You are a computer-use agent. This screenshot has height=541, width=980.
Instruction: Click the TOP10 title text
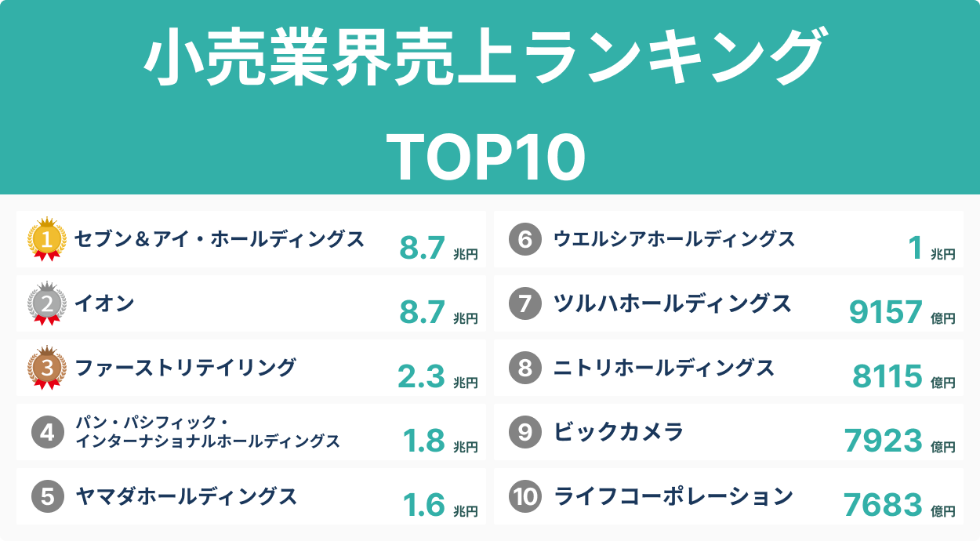[487, 156]
